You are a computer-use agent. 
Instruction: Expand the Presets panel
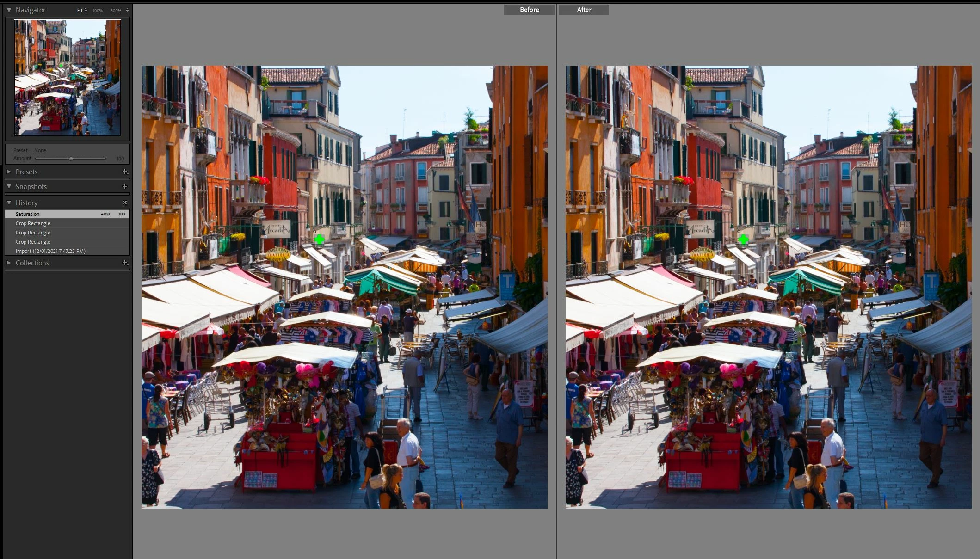[9, 172]
